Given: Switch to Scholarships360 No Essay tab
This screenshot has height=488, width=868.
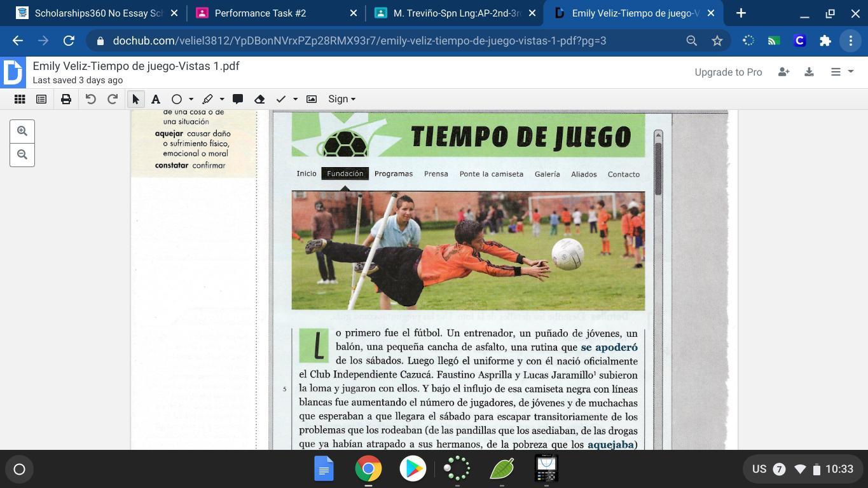Looking at the screenshot, I should tap(98, 13).
